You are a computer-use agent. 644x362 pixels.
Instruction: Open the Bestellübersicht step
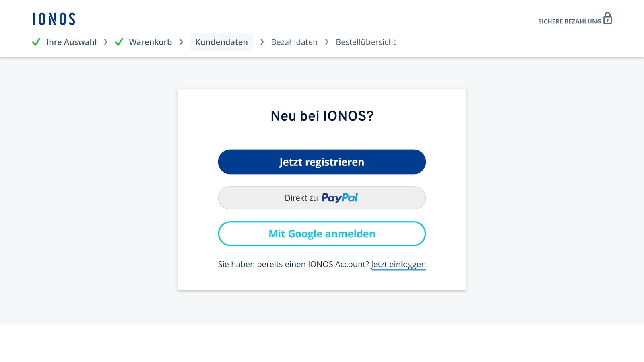pos(365,42)
